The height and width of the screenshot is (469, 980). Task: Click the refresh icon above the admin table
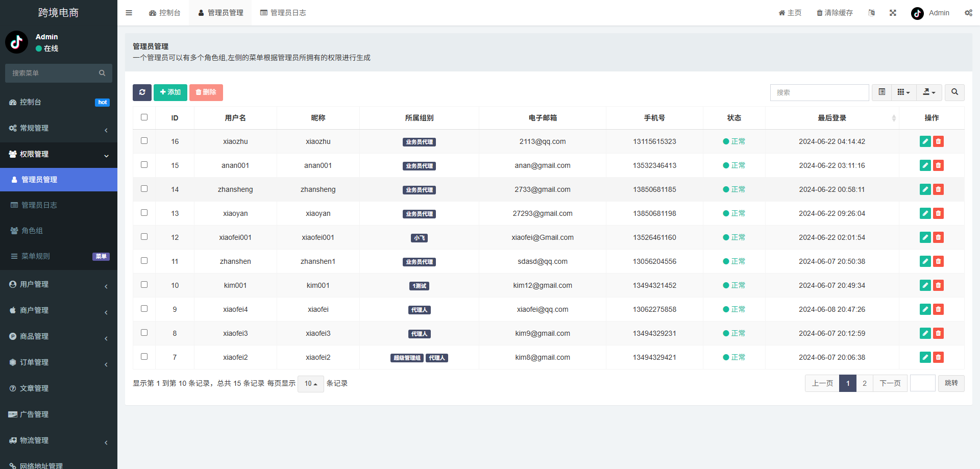point(142,92)
